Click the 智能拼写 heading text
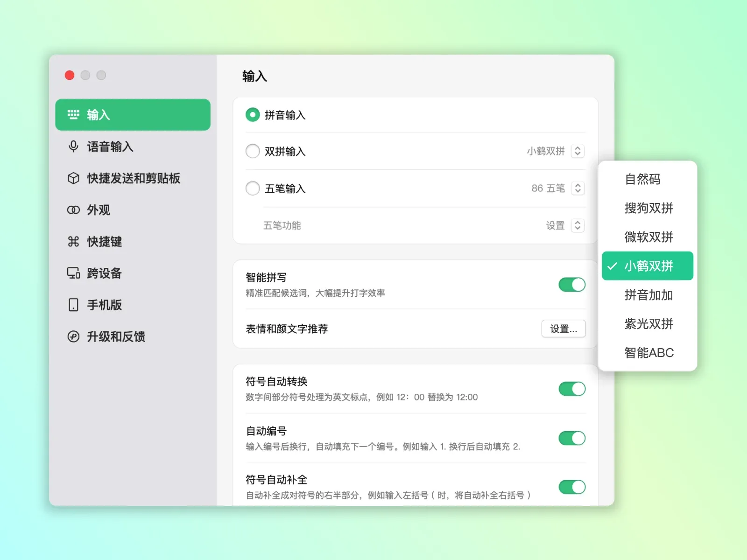 coord(266,278)
